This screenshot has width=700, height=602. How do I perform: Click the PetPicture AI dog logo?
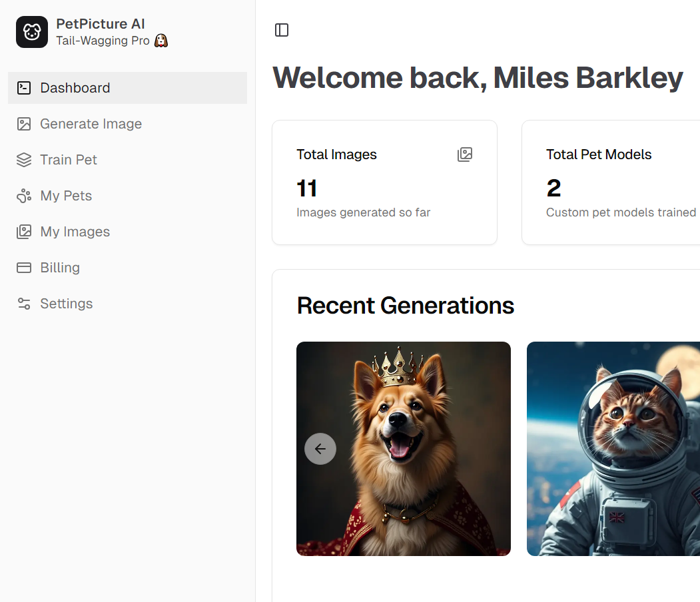[x=32, y=32]
